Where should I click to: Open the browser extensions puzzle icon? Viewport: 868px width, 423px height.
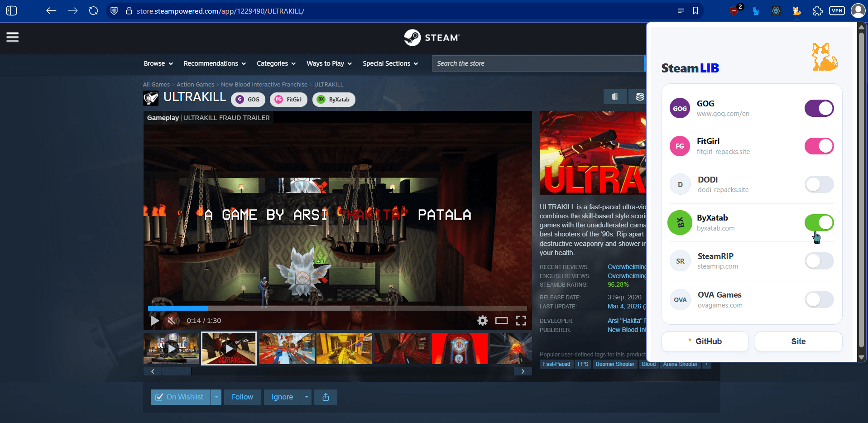(818, 10)
